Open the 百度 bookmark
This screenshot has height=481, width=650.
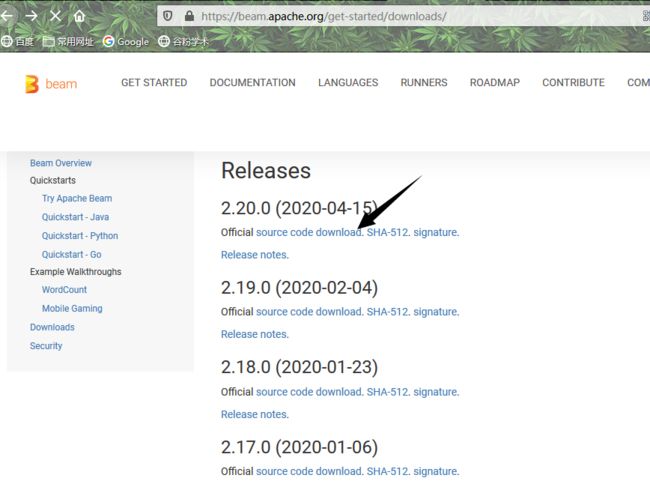(17, 41)
